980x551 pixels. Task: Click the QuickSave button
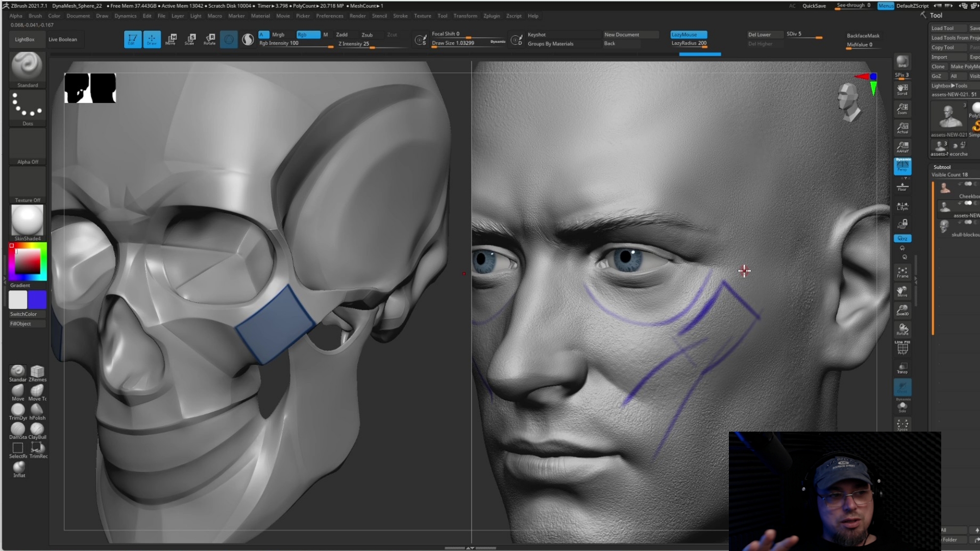tap(814, 6)
